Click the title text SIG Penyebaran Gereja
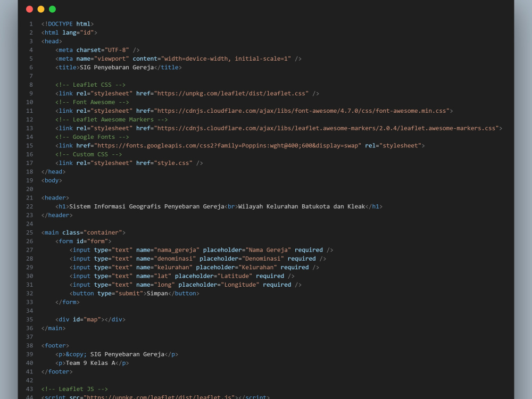 [x=117, y=67]
